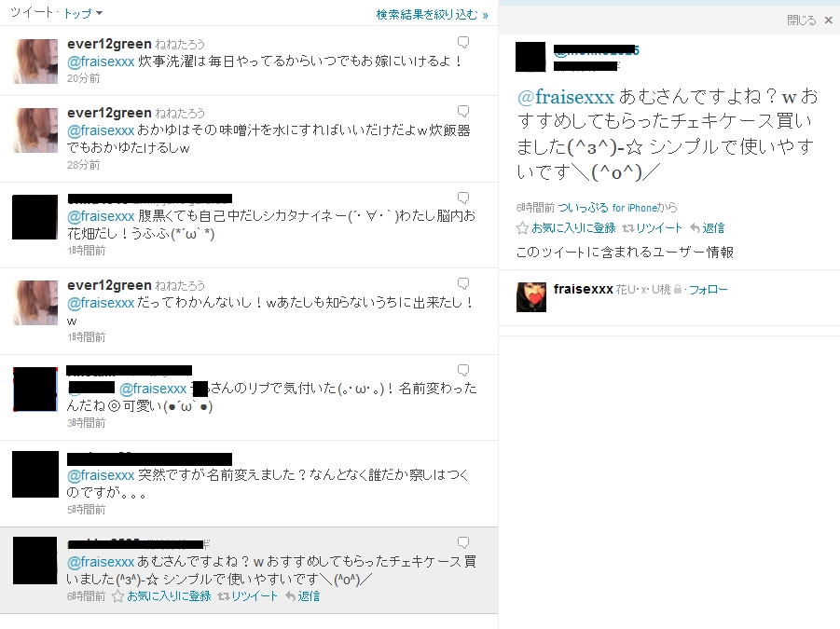This screenshot has width=840, height=629.
Task: Click the reply arrow icon in the detail pane
Action: tap(695, 228)
